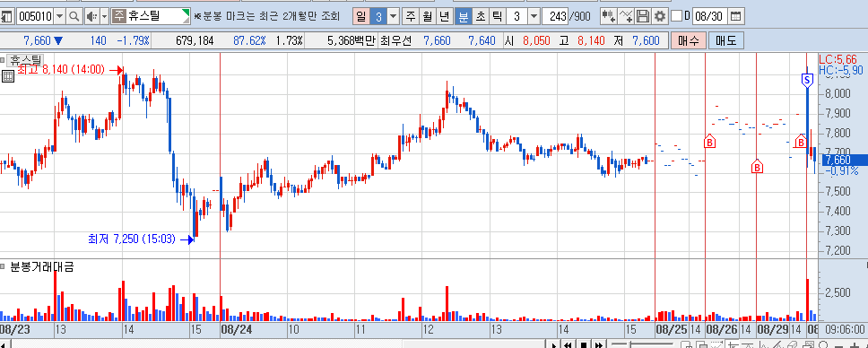Select the 분 (minute) period toggle
868x348 pixels.
pos(463,16)
